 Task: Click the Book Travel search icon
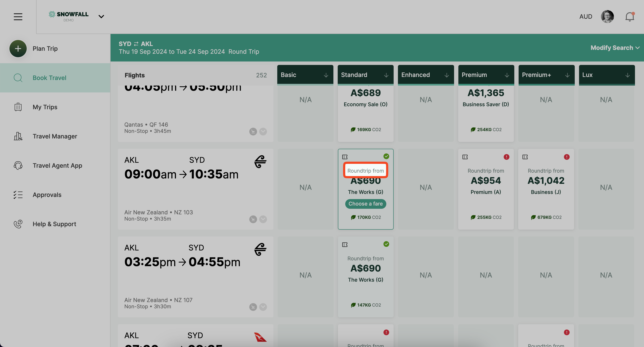[x=18, y=78]
